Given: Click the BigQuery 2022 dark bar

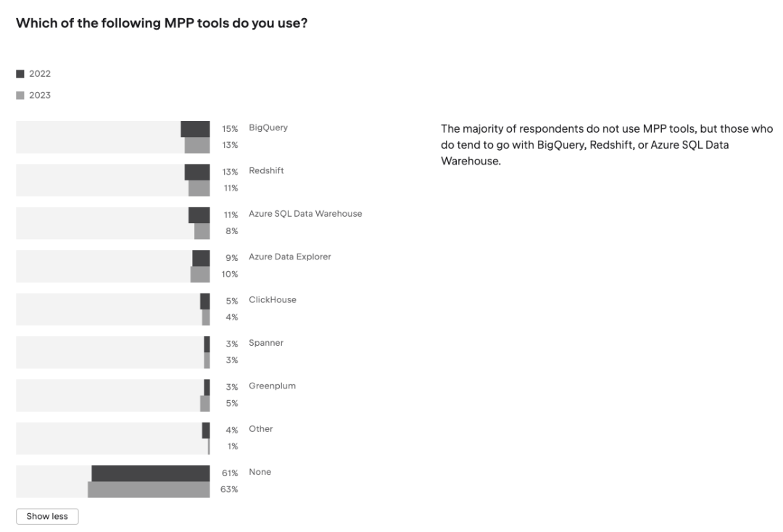Looking at the screenshot, I should (x=195, y=129).
